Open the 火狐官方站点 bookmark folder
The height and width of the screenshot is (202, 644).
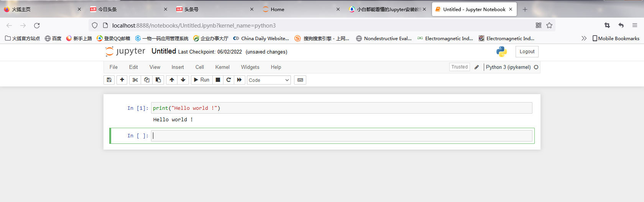(x=22, y=38)
